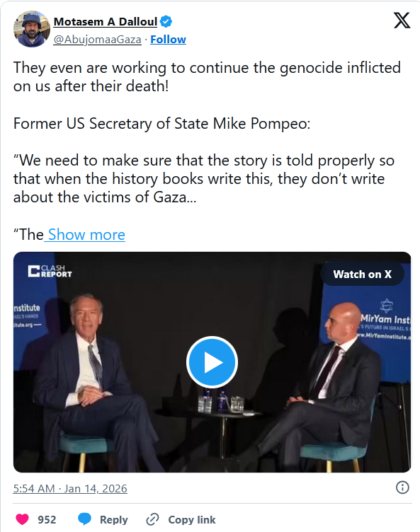Open the 5:54 AM Jan 14, 2026 timestamp
The height and width of the screenshot is (532, 420).
[70, 489]
